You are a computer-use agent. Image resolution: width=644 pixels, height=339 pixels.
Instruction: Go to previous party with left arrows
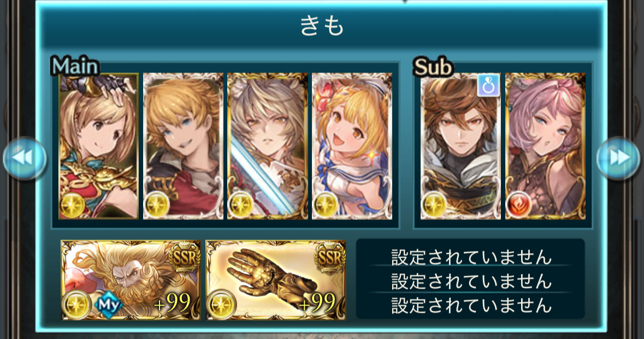pos(25,158)
